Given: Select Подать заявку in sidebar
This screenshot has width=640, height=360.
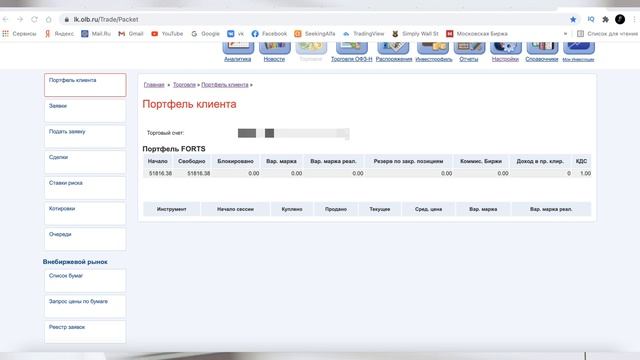Looking at the screenshot, I should (x=85, y=136).
